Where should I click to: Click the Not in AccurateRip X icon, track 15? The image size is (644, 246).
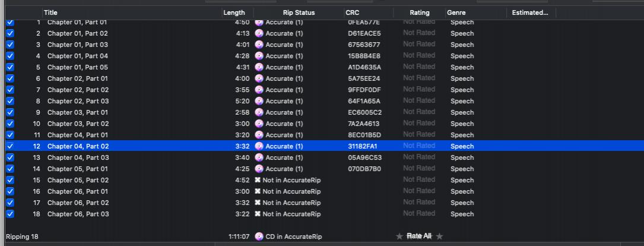point(258,180)
